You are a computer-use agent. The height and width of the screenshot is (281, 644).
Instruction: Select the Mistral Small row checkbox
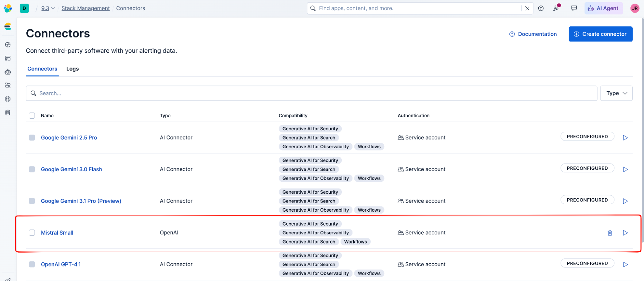click(32, 233)
